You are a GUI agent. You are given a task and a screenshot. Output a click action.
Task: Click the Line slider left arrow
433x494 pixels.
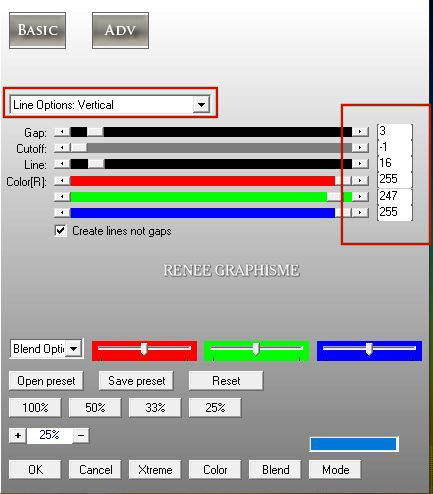(x=62, y=164)
